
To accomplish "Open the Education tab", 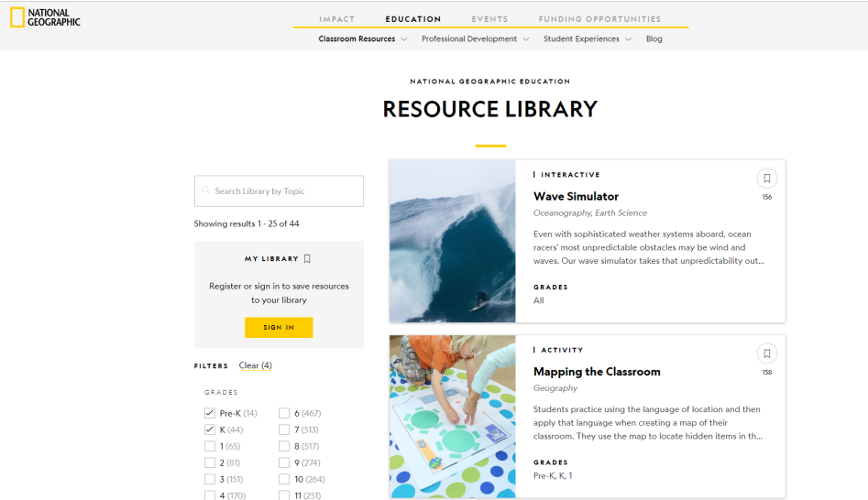I will (x=413, y=19).
